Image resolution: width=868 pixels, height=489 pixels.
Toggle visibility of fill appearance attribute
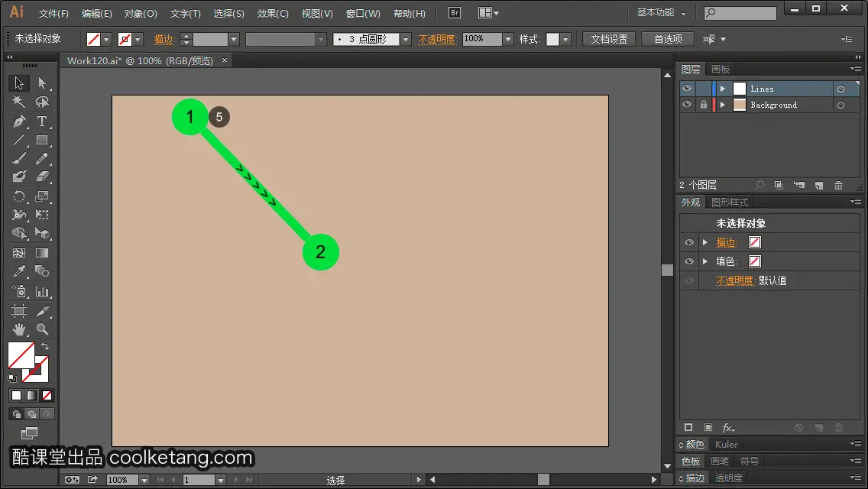(x=688, y=261)
